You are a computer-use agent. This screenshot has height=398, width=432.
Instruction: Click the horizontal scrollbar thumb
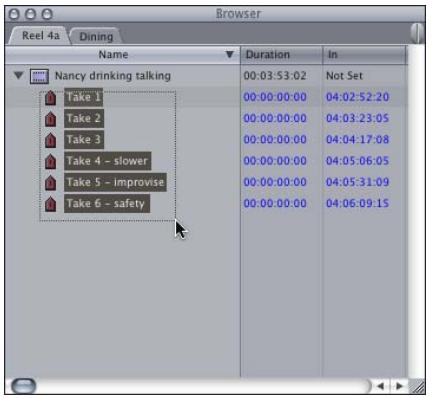[x=23, y=386]
